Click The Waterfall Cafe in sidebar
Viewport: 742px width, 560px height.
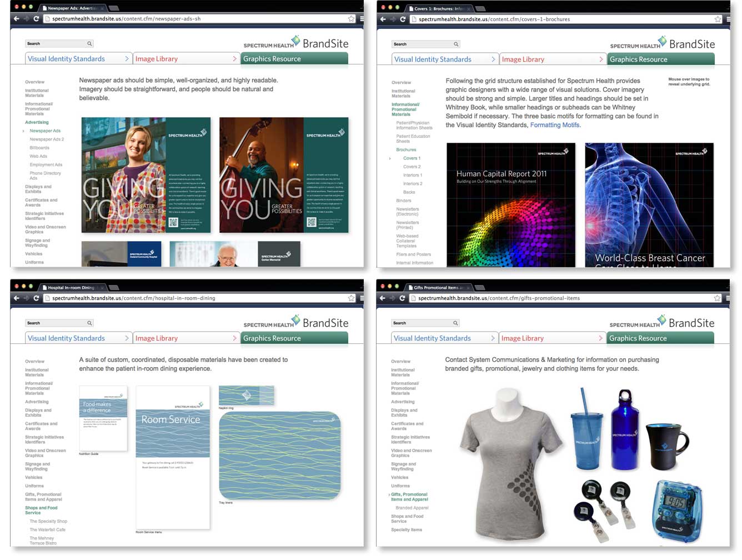pyautogui.click(x=47, y=529)
